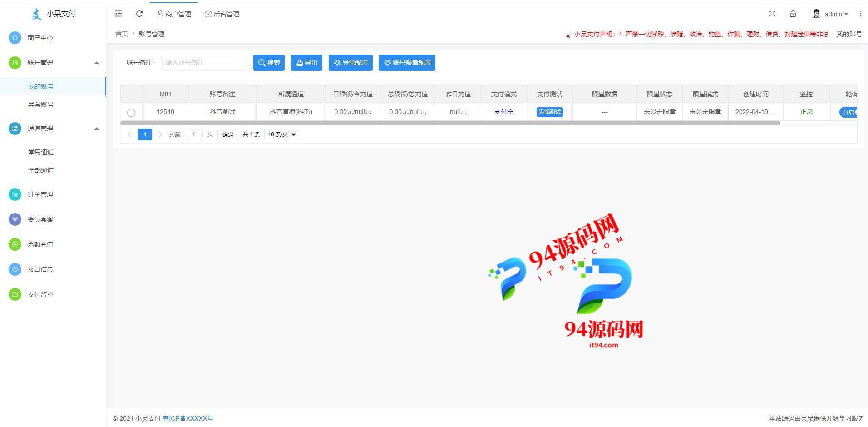This screenshot has width=868, height=427.
Task: Open the 账号限量配置 button
Action: pos(407,63)
